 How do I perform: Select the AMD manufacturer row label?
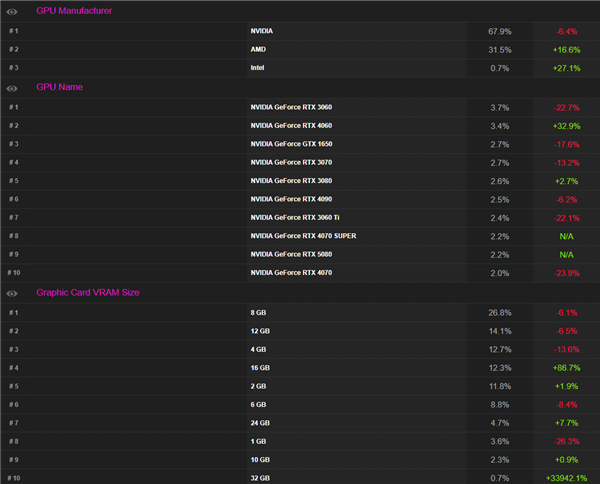click(x=259, y=49)
